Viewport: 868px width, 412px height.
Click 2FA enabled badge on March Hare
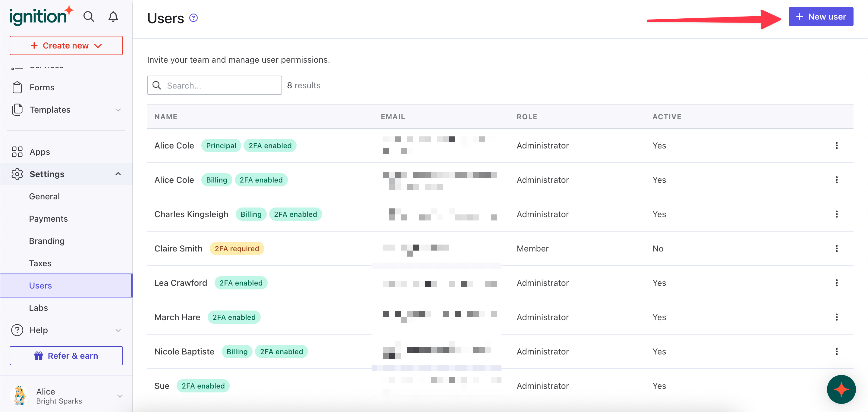point(234,317)
